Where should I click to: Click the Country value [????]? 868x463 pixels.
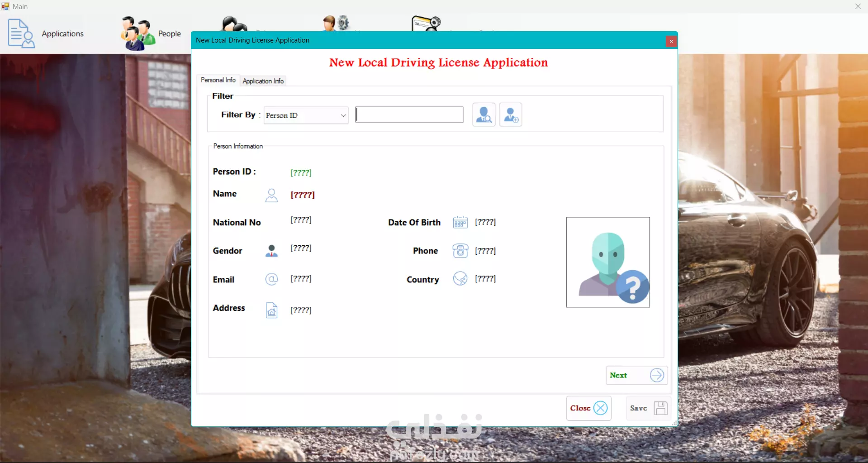click(x=485, y=279)
